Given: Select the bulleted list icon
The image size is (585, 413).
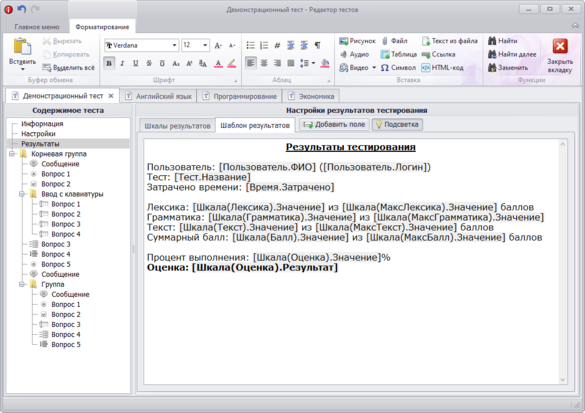Looking at the screenshot, I should (x=251, y=46).
